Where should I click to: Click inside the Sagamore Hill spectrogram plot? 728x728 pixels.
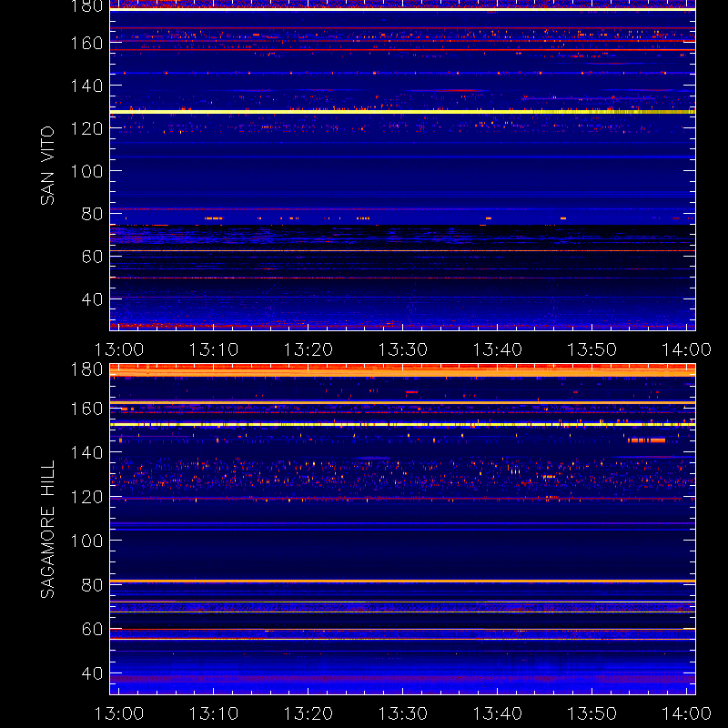pyautogui.click(x=402, y=530)
